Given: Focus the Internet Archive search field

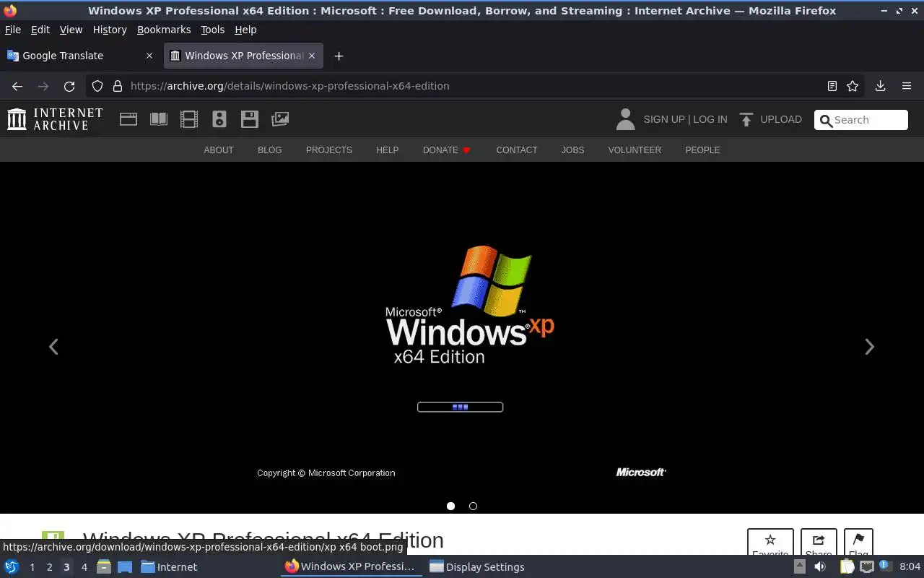Looking at the screenshot, I should [861, 120].
